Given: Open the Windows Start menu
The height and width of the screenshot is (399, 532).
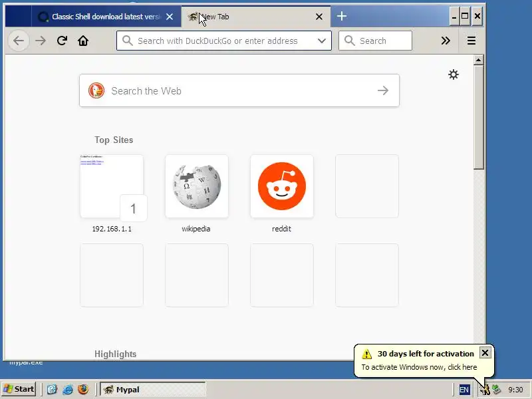Looking at the screenshot, I should pos(19,389).
